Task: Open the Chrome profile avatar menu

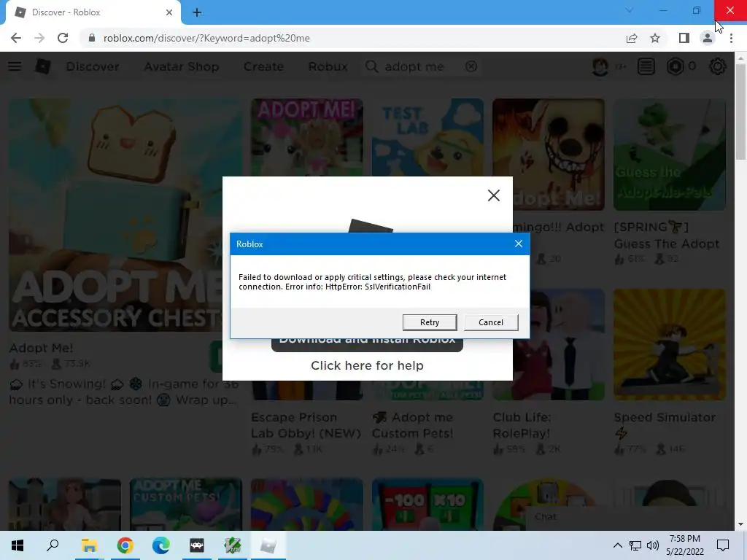Action: pos(708,38)
